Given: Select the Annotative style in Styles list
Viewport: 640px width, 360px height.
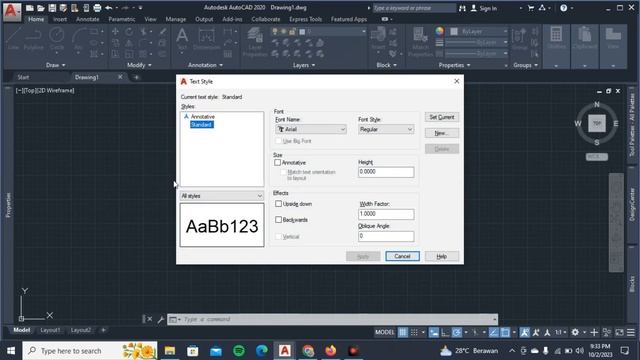Looking at the screenshot, I should [202, 117].
